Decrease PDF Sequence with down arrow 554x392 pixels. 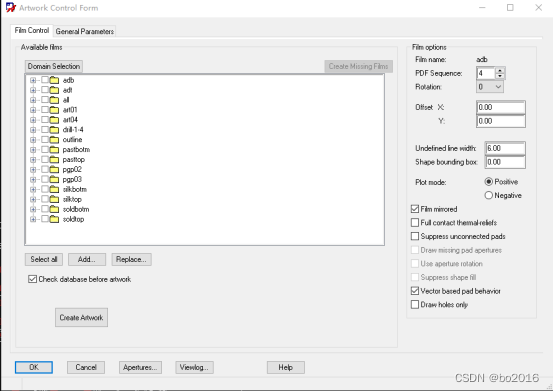pyautogui.click(x=500, y=76)
